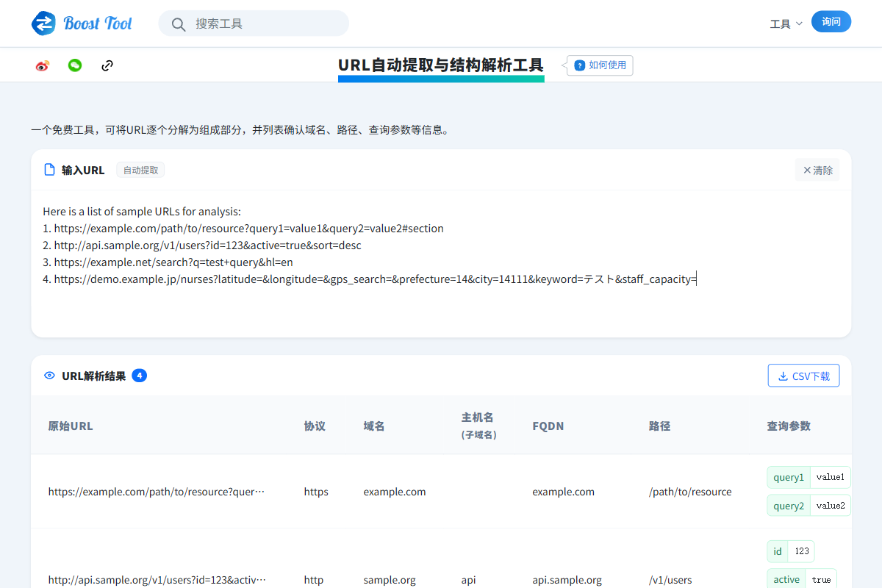The width and height of the screenshot is (882, 588).
Task: Share via WeChat icon
Action: coord(75,65)
